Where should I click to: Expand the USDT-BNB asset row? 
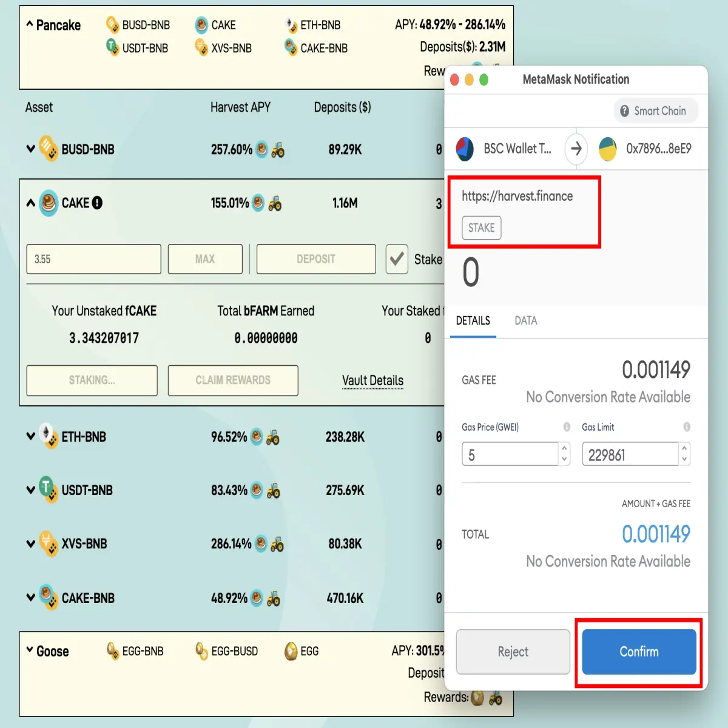30,490
